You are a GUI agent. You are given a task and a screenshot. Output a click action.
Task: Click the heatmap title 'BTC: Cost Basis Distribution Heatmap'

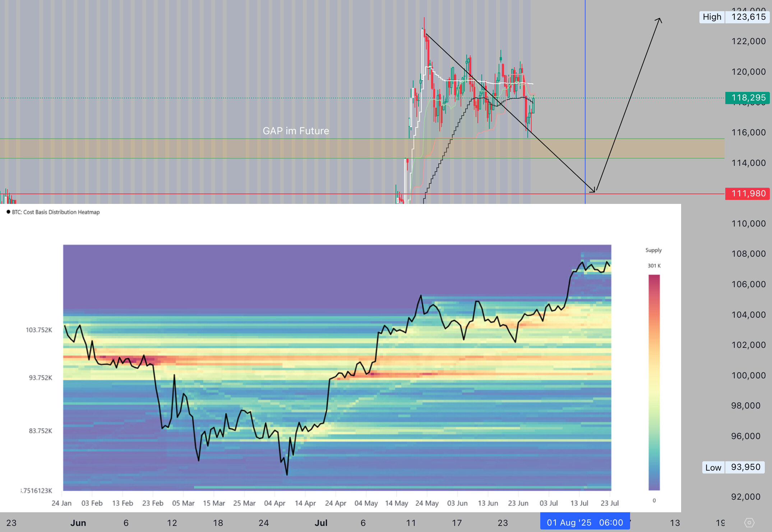(x=56, y=212)
